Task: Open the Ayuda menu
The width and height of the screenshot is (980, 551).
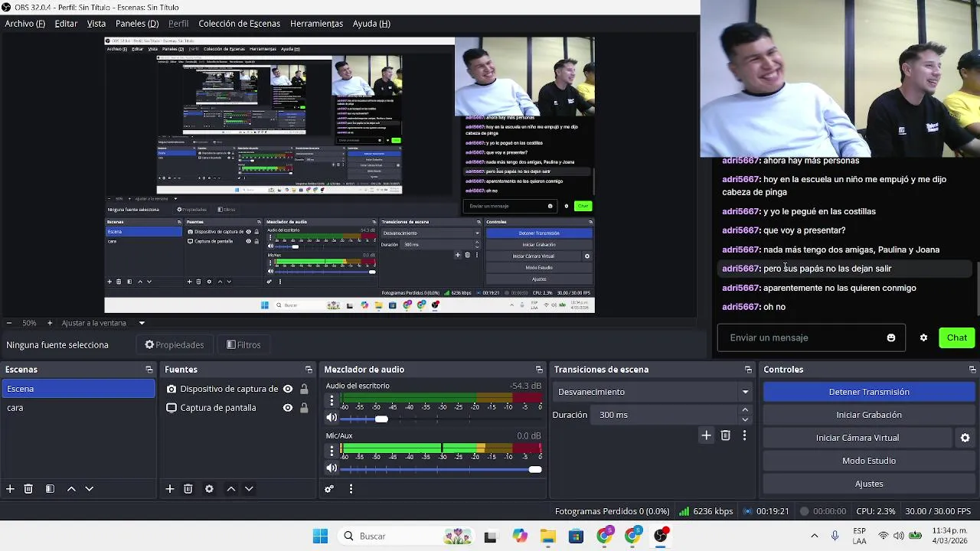Action: [x=371, y=24]
